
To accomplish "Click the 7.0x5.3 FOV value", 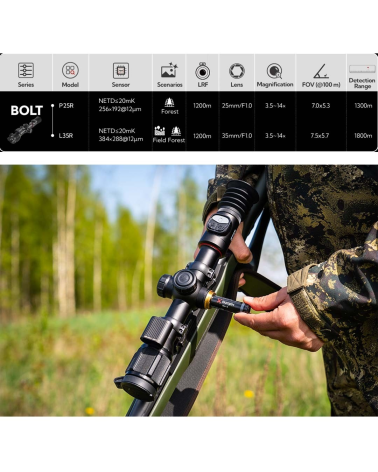I will (320, 106).
